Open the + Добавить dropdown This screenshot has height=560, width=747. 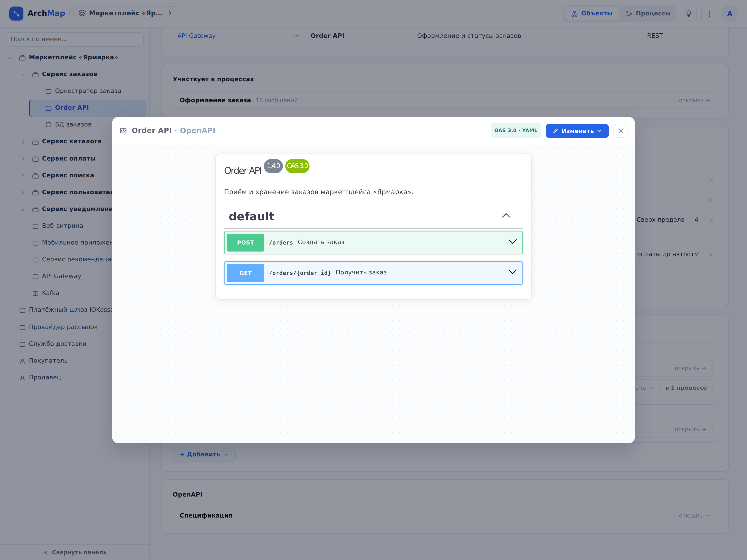pos(204,454)
